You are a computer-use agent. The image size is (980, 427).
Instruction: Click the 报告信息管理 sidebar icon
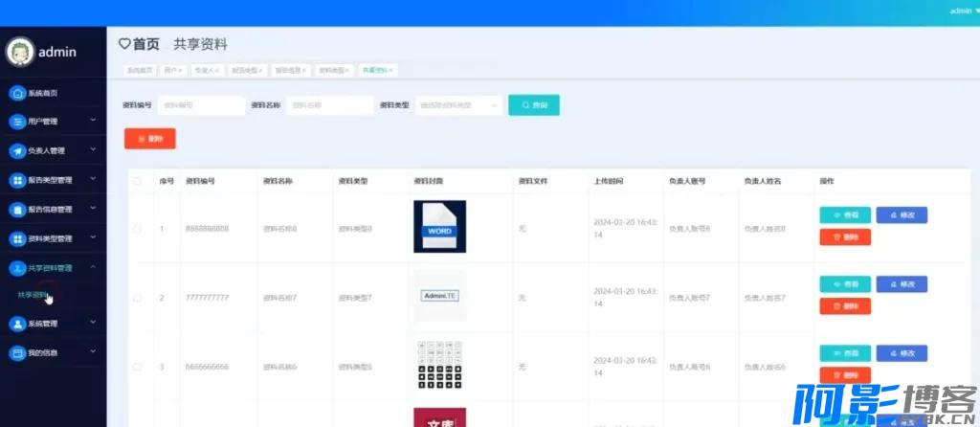click(16, 209)
